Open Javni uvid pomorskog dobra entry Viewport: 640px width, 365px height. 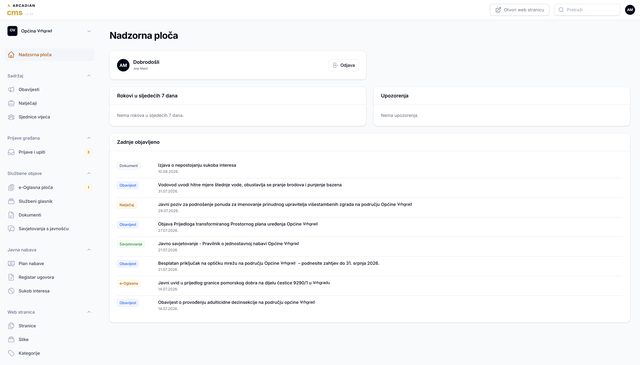(244, 283)
